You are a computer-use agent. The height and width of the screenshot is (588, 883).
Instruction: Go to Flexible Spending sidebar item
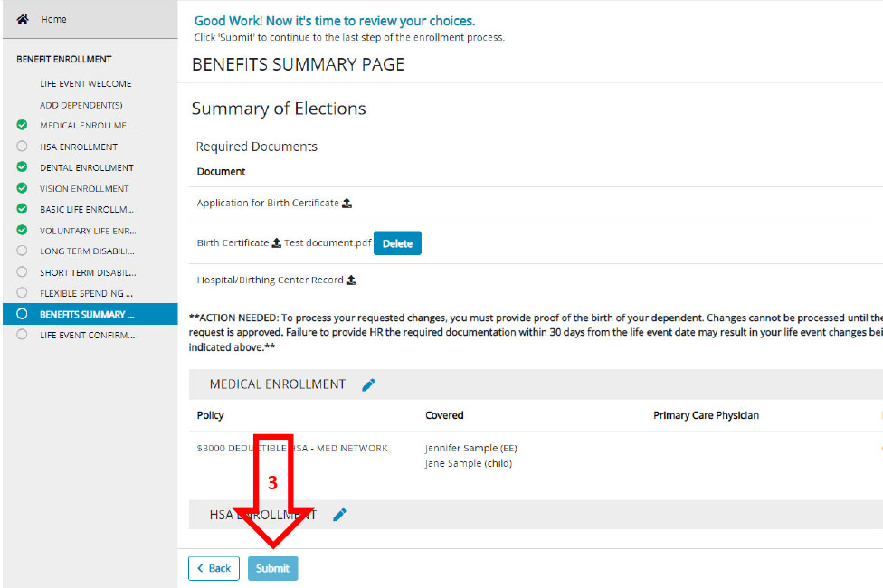pos(86,293)
